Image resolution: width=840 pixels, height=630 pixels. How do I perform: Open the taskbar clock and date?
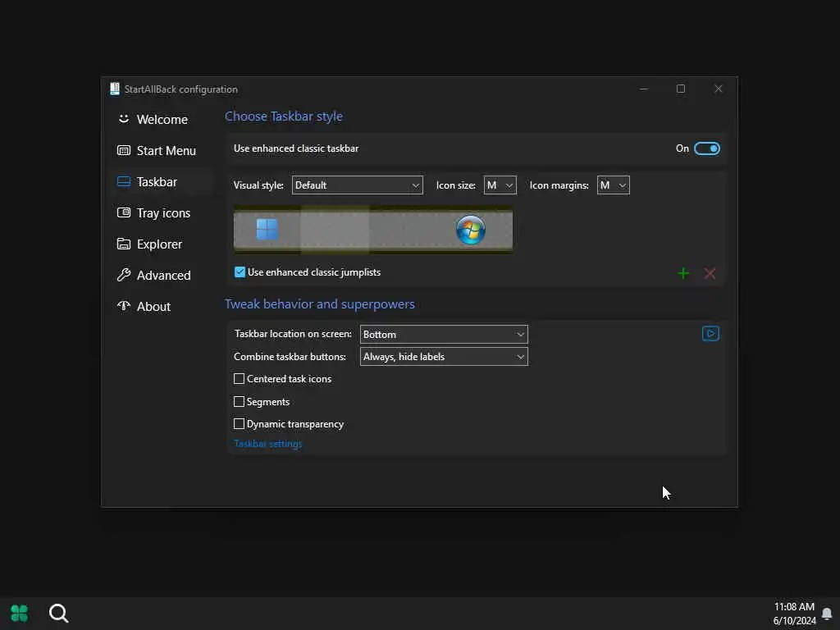pos(794,614)
